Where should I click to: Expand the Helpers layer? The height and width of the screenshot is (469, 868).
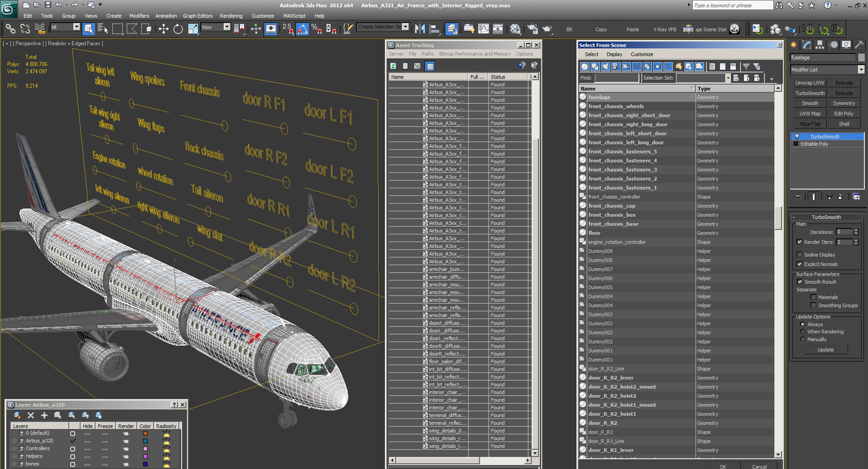tap(14, 456)
